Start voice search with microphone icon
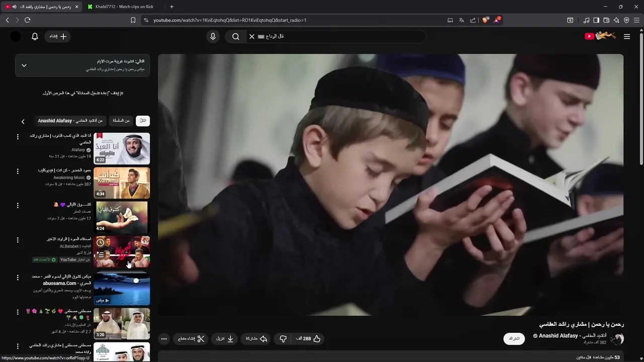The image size is (644, 362). coord(213,36)
